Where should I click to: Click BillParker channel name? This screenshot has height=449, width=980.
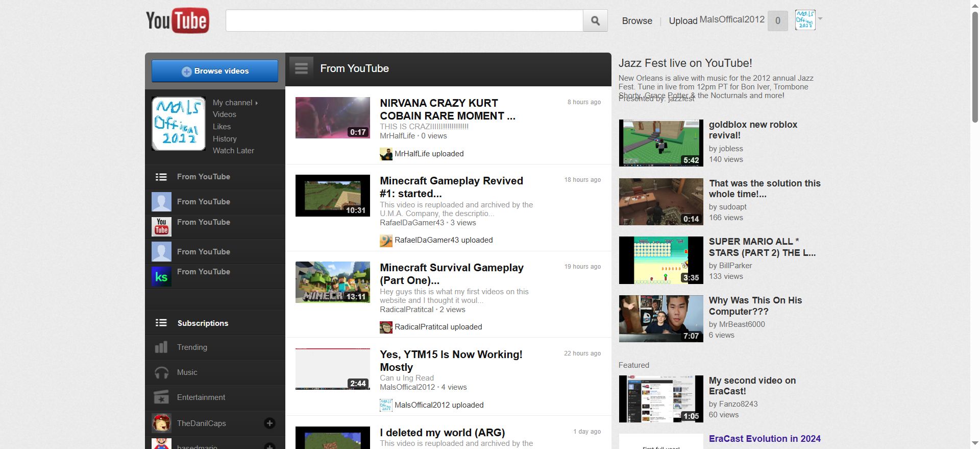[x=736, y=266]
